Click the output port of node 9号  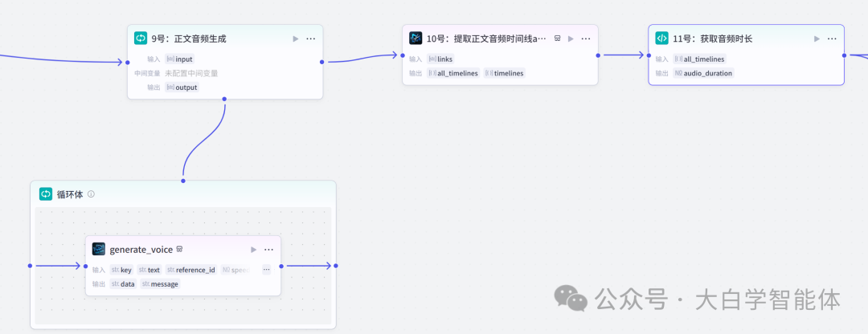coord(322,62)
